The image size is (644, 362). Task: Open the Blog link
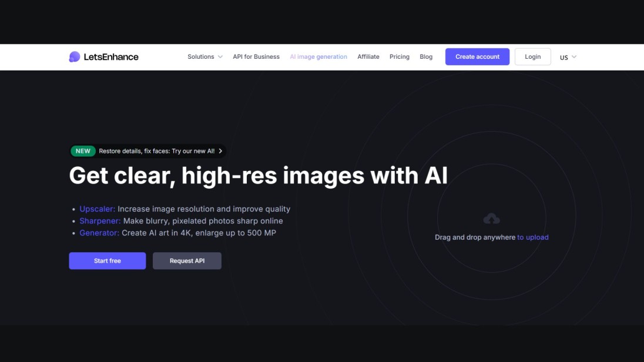(426, 56)
